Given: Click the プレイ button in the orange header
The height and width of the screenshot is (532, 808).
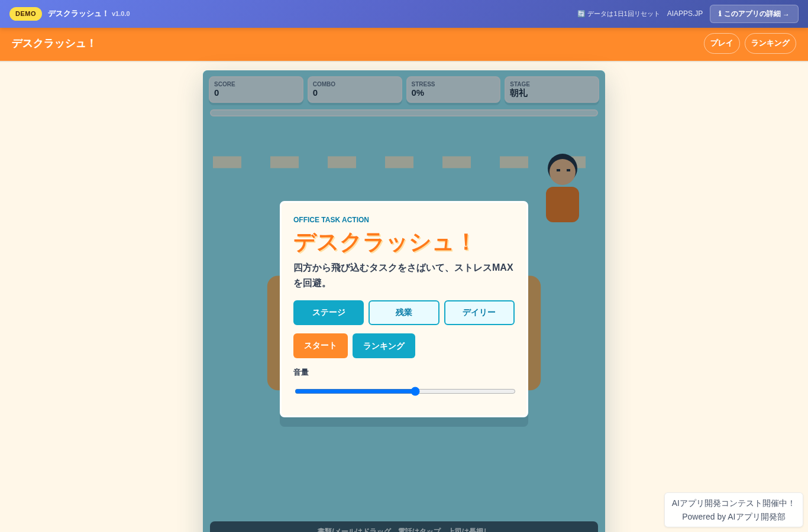Looking at the screenshot, I should [722, 43].
